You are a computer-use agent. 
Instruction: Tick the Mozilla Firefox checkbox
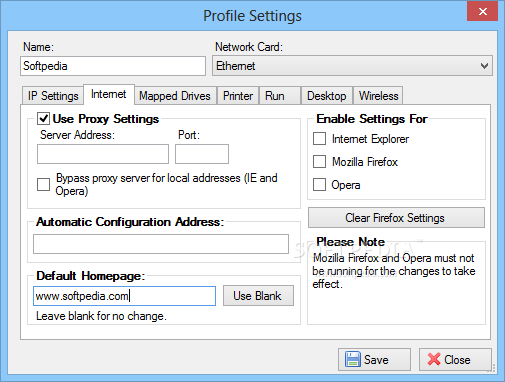point(319,162)
